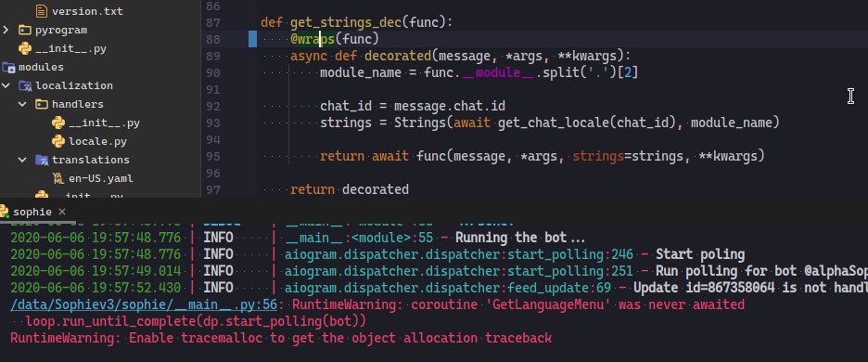
Task: Click the blue change marker on line 88
Action: pyautogui.click(x=252, y=39)
